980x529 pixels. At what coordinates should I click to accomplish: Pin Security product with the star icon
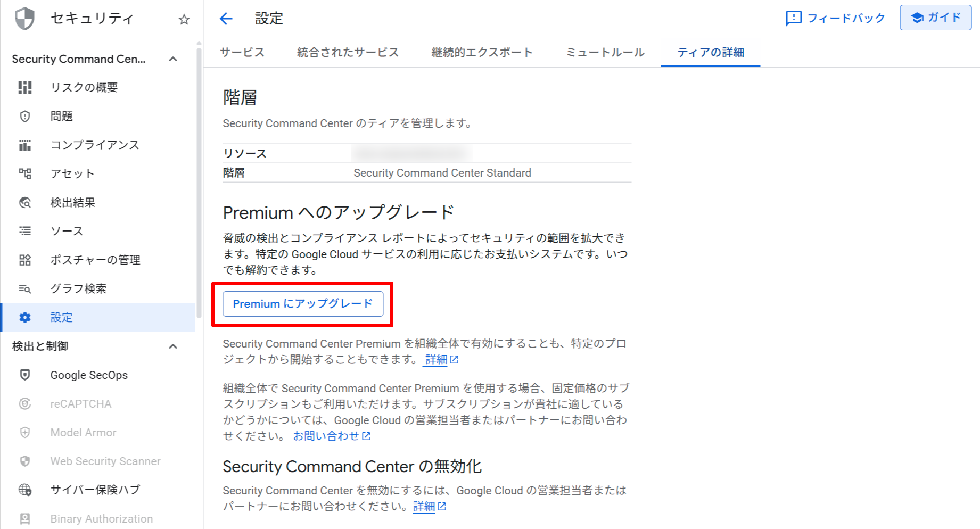[x=184, y=20]
